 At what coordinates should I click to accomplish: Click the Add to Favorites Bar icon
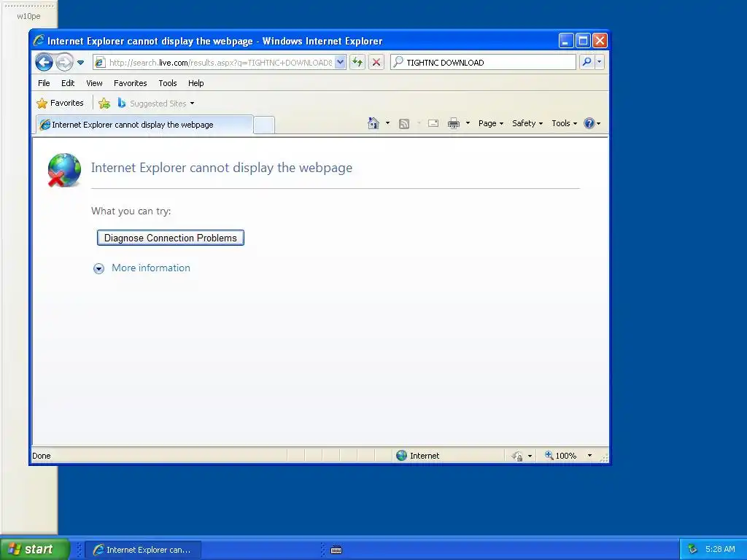pos(104,103)
